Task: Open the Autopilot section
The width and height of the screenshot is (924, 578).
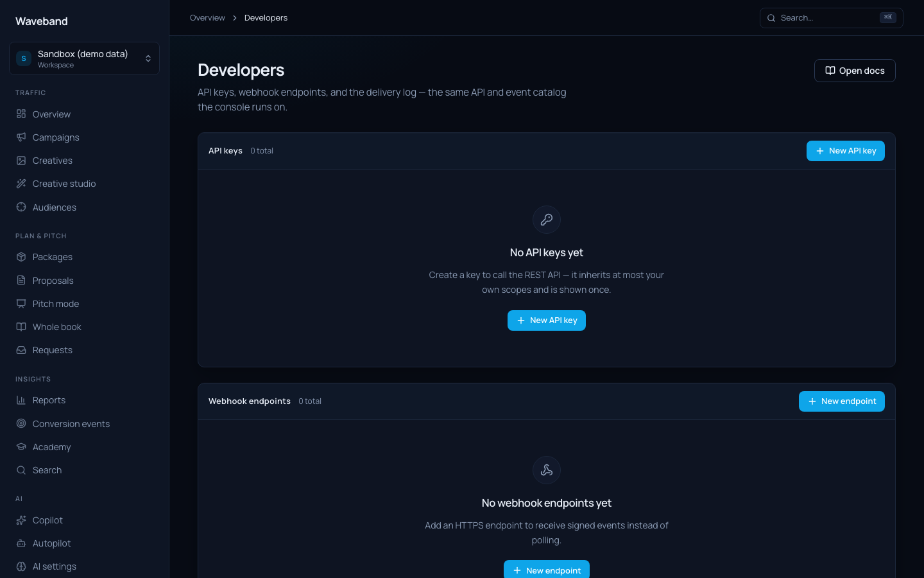Action: coord(84,543)
